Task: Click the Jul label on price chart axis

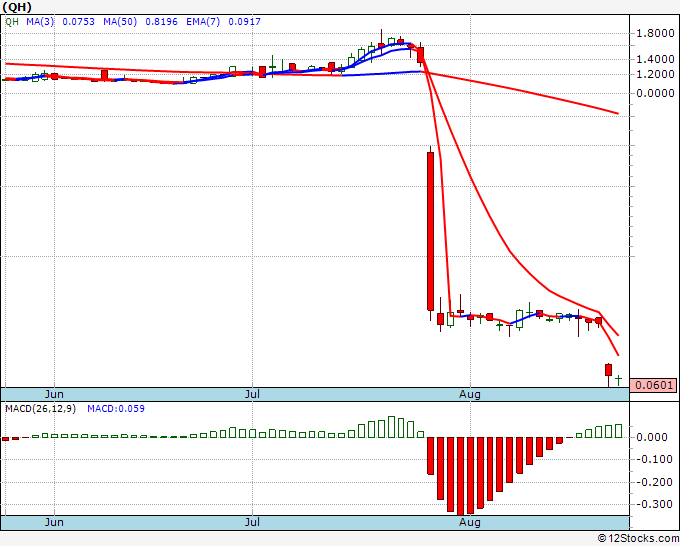Action: pos(252,394)
